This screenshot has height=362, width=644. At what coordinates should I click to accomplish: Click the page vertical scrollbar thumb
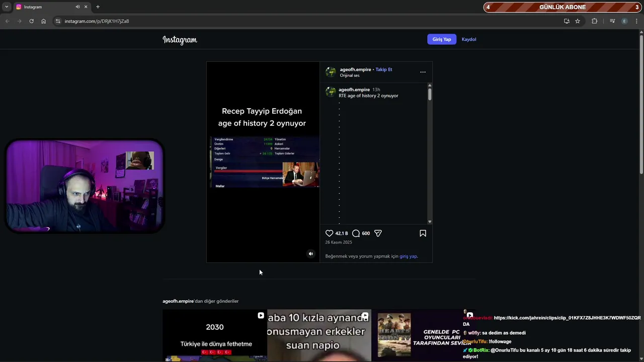(641, 105)
